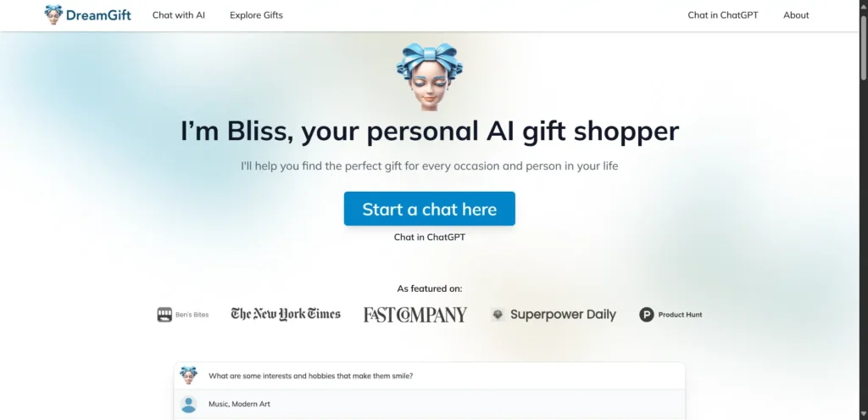Viewport: 868px width, 420px height.
Task: Click the Product Hunt circle icon
Action: coord(647,315)
